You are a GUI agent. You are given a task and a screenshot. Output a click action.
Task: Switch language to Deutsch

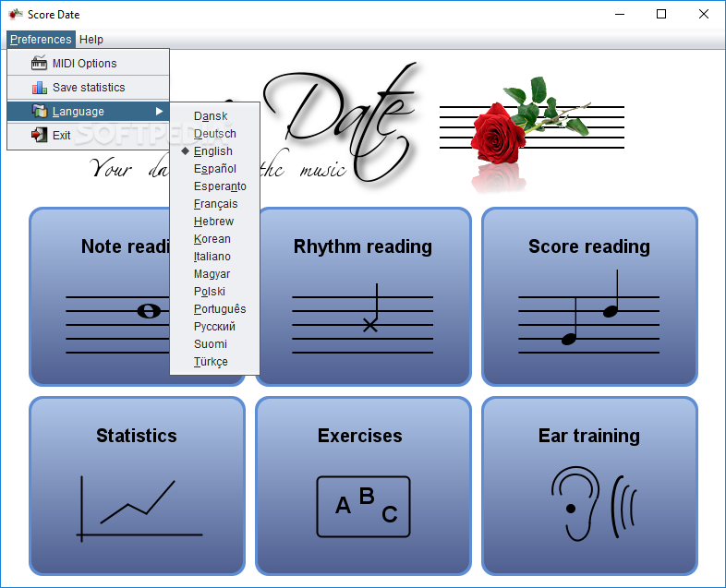pyautogui.click(x=214, y=134)
